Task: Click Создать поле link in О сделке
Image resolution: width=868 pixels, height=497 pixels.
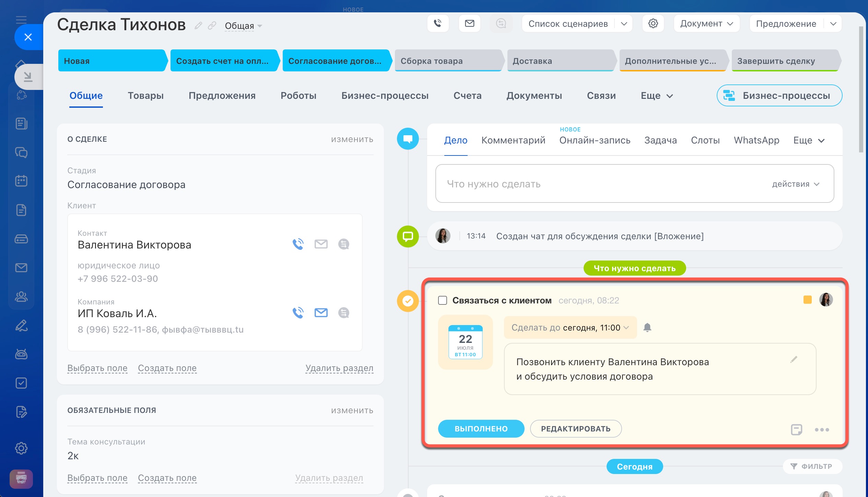Action: pos(167,368)
